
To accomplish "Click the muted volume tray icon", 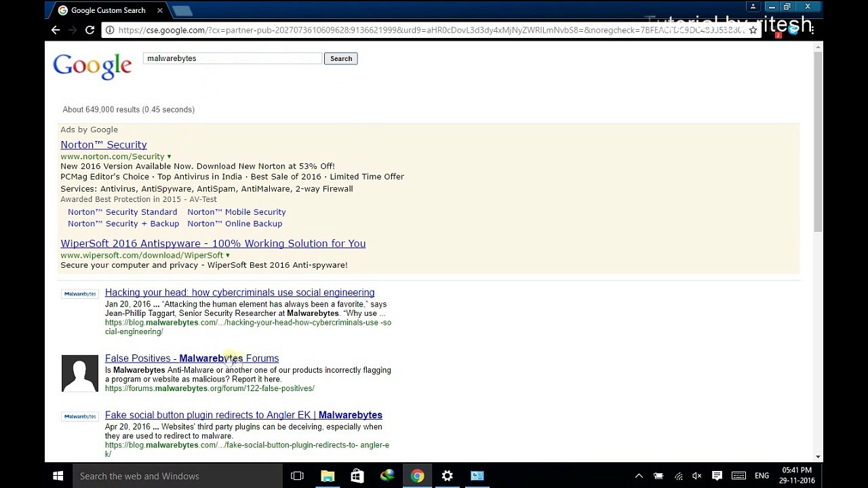I will click(697, 476).
